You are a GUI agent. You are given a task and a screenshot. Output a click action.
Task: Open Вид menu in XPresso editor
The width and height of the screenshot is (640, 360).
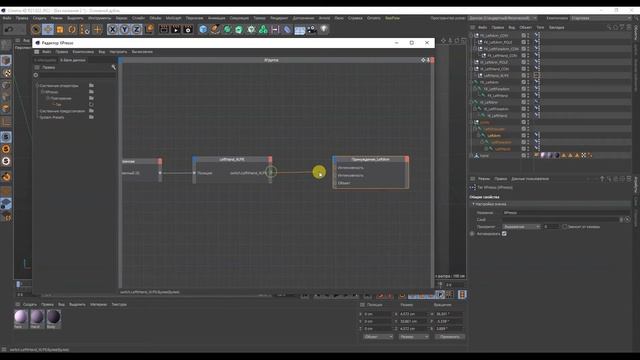click(x=102, y=52)
